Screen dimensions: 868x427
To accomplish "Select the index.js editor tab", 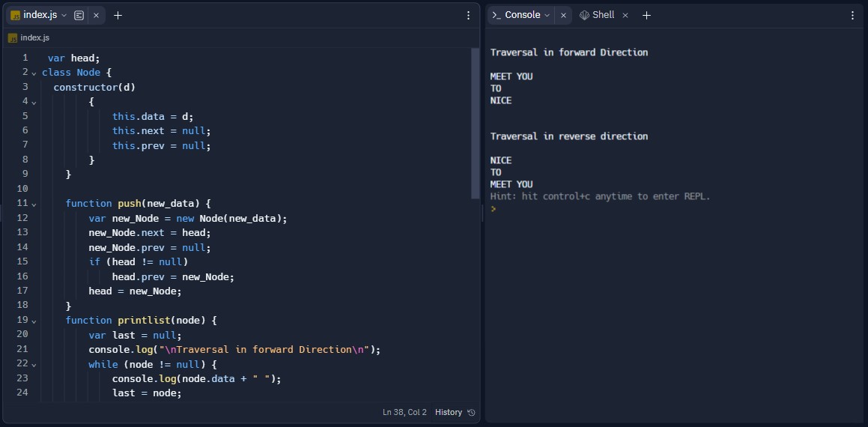I will 55,16.
